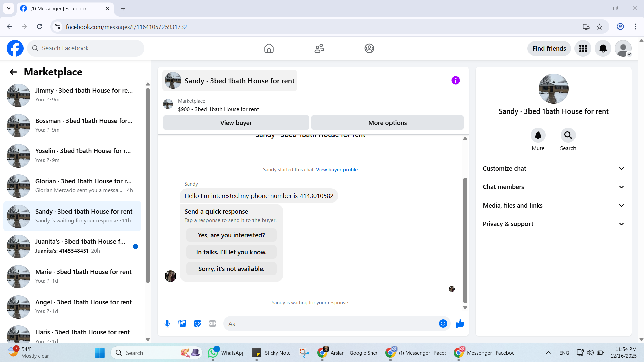The height and width of the screenshot is (362, 644).
Task: Choose a sticker icon
Action: pyautogui.click(x=197, y=324)
